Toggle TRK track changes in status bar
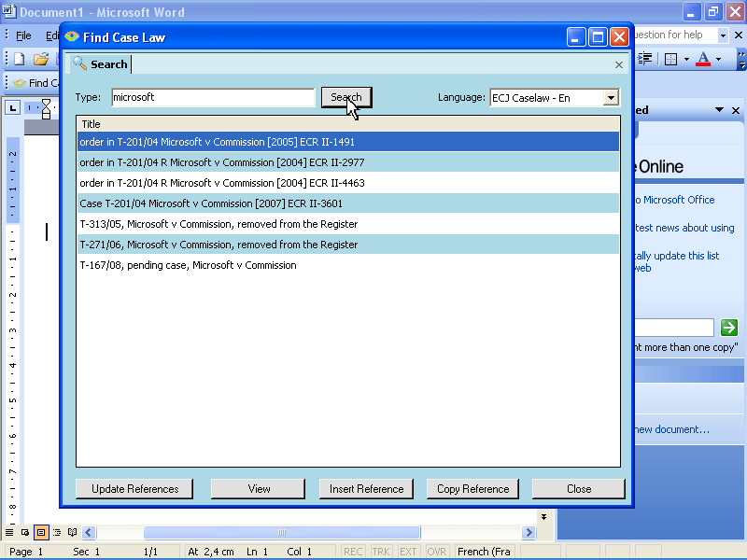This screenshot has width=747, height=560. tap(380, 552)
